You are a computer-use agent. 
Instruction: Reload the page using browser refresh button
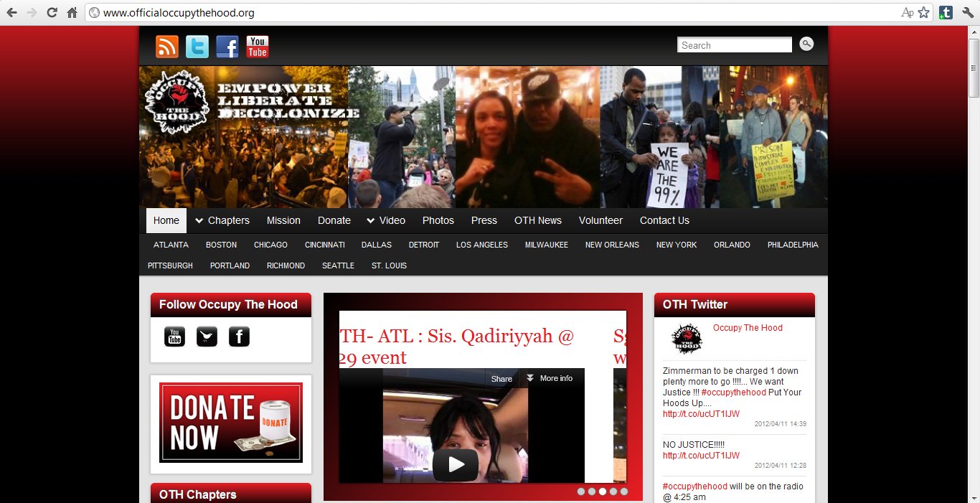click(x=52, y=13)
